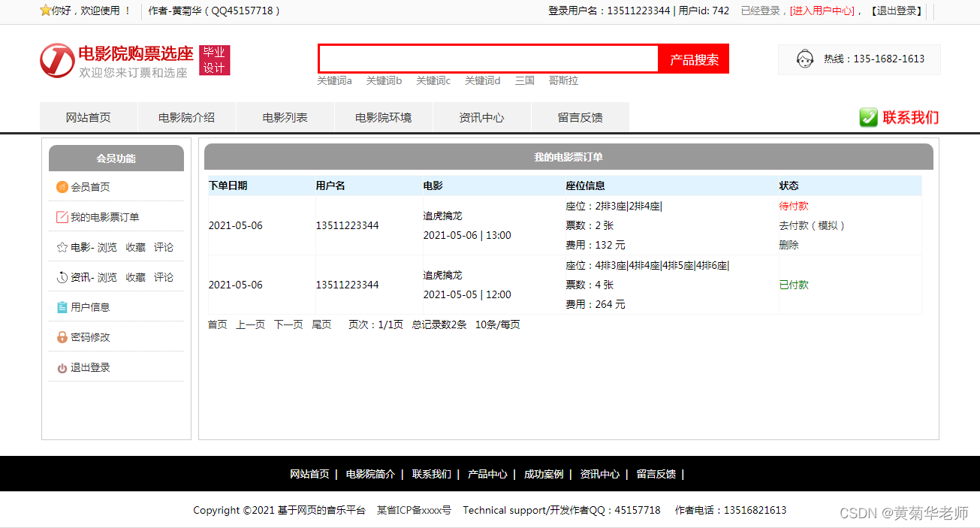The width and height of the screenshot is (980, 528).
Task: Click footer link 资讯中心
Action: point(600,474)
